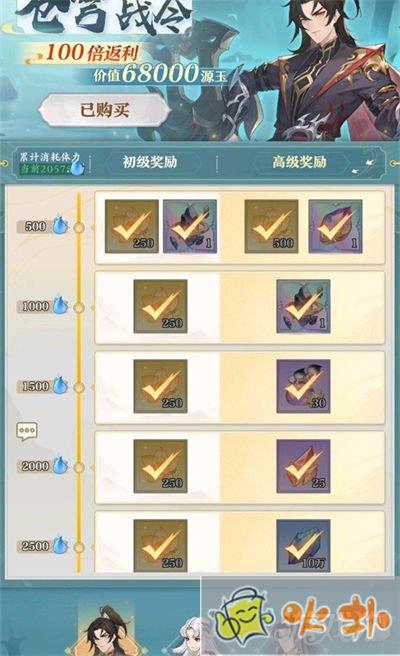
Task: Click the 累计消耗体力 stamina counter
Action: pyautogui.click(x=50, y=163)
